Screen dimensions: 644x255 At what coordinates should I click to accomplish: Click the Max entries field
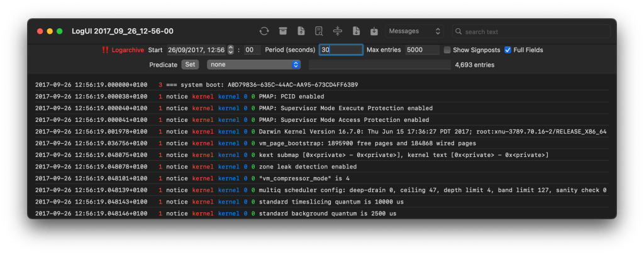pos(421,50)
